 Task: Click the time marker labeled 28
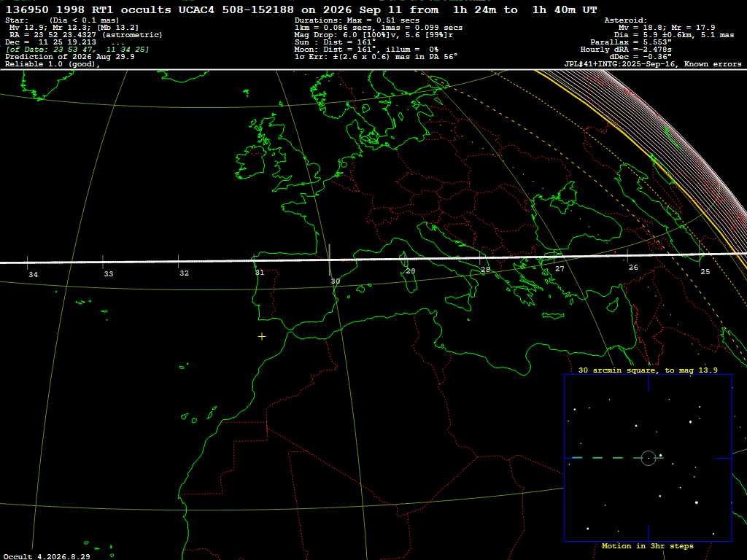(x=485, y=270)
